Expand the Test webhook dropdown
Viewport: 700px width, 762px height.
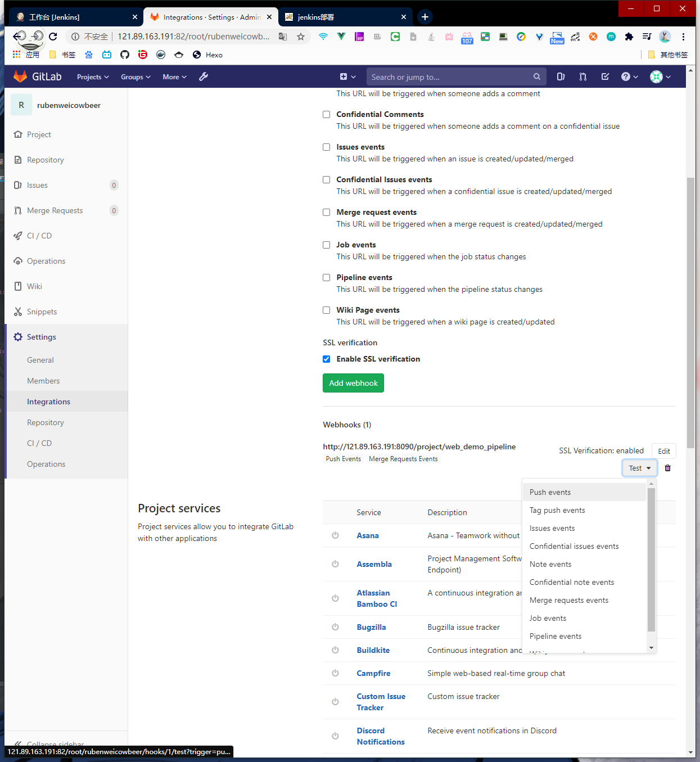point(639,468)
